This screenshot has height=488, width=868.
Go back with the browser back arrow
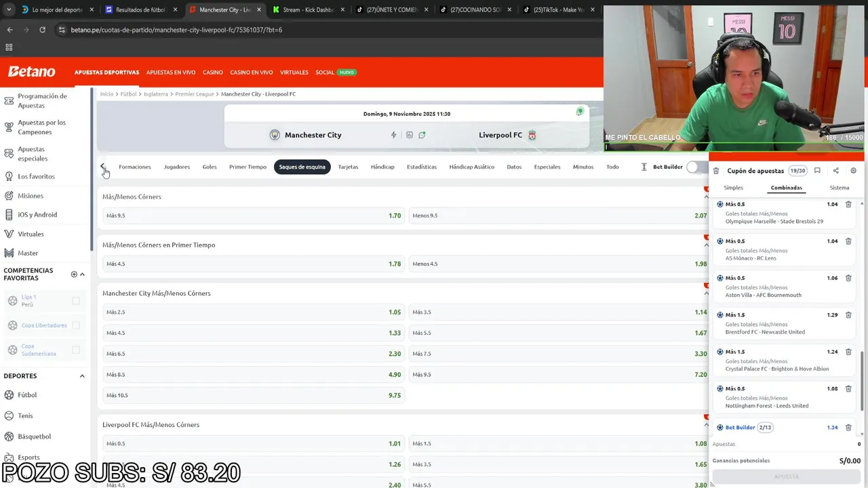pyautogui.click(x=9, y=30)
